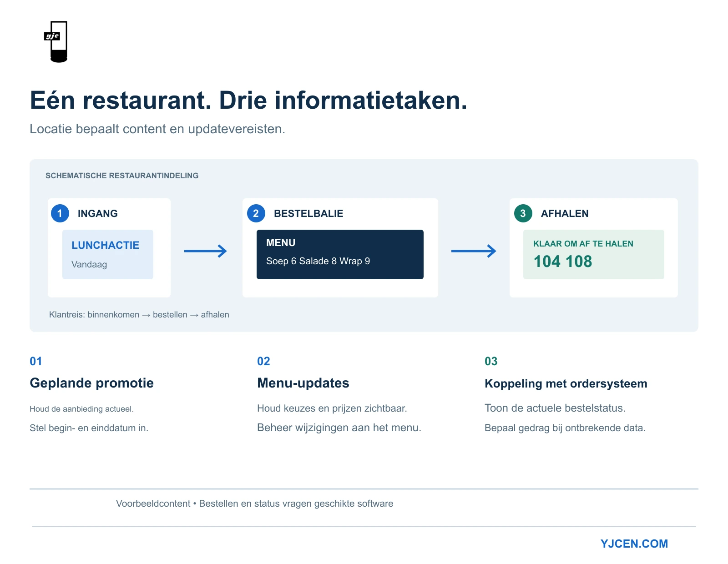Click the 'Geplande promotie' heading
The image size is (728, 564).
92,383
